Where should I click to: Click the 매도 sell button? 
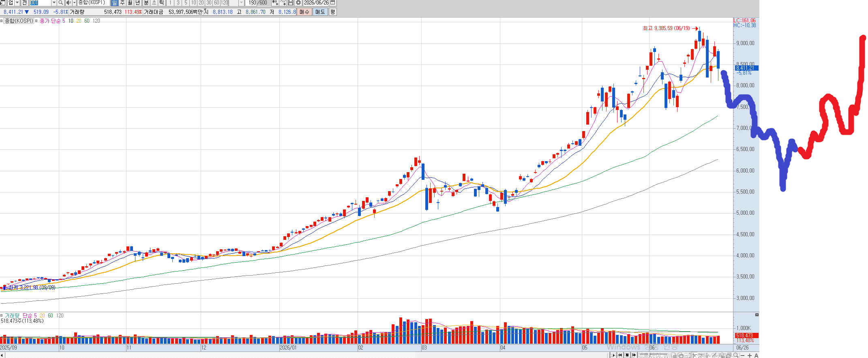point(320,12)
